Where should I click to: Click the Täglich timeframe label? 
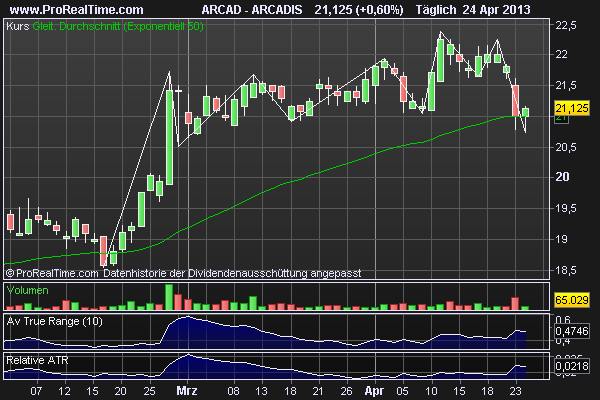(436, 9)
